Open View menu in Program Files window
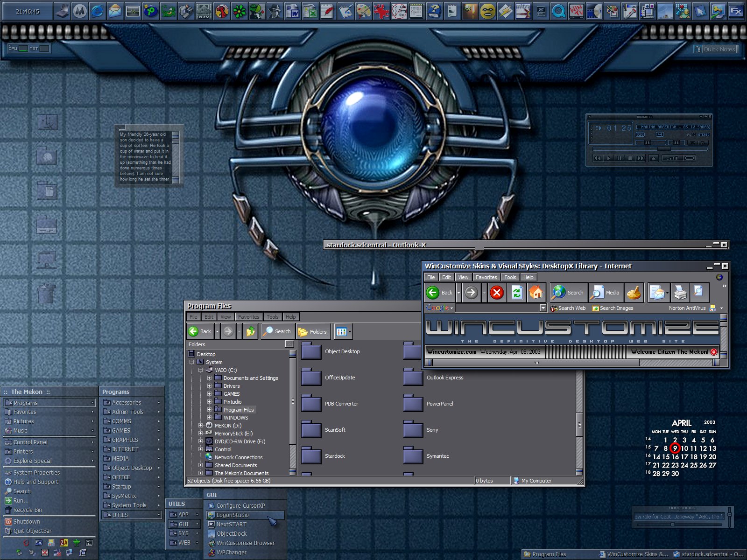This screenshot has height=560, width=747. 226,317
